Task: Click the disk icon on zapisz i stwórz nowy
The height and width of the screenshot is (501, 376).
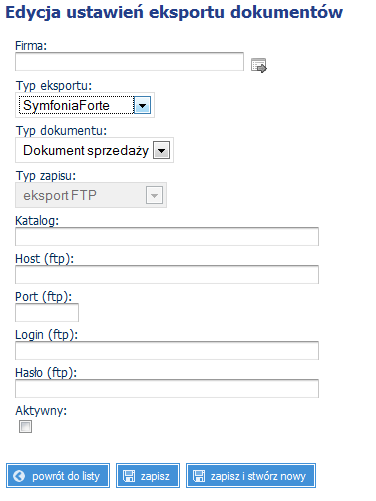Action: pyautogui.click(x=199, y=476)
